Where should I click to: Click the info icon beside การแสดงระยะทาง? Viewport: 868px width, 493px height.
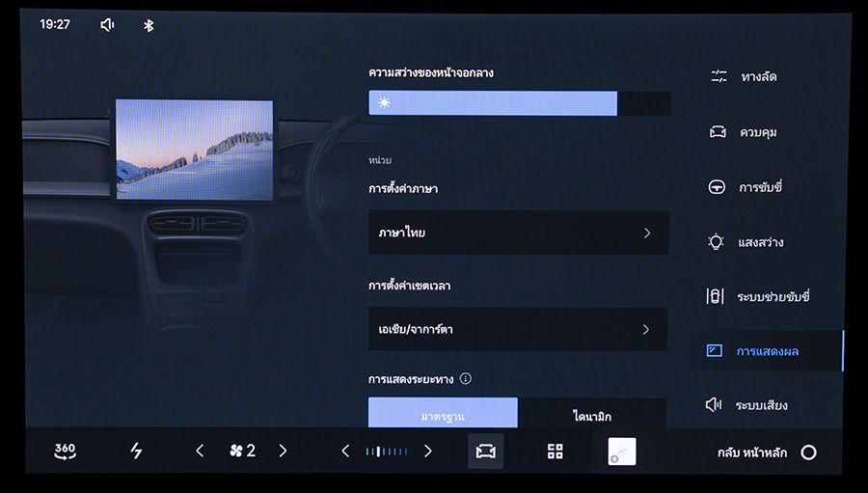tap(465, 379)
